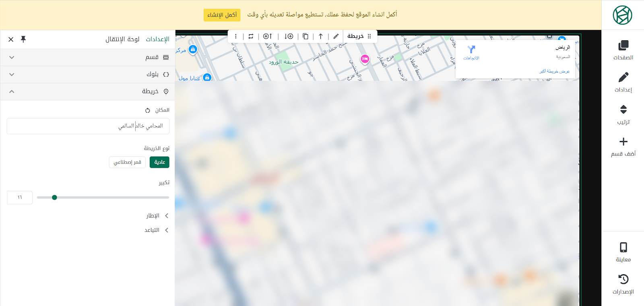
Task: Click the up arrow select-parent icon
Action: 321,36
